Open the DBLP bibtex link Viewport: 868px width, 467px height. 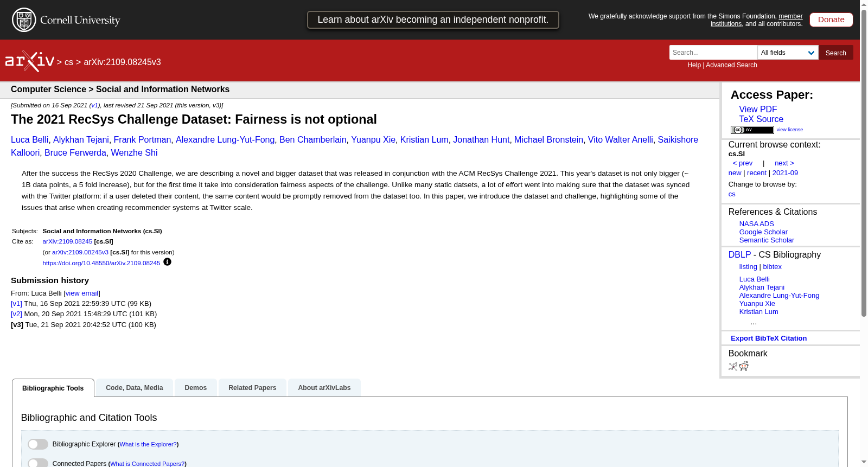773,267
